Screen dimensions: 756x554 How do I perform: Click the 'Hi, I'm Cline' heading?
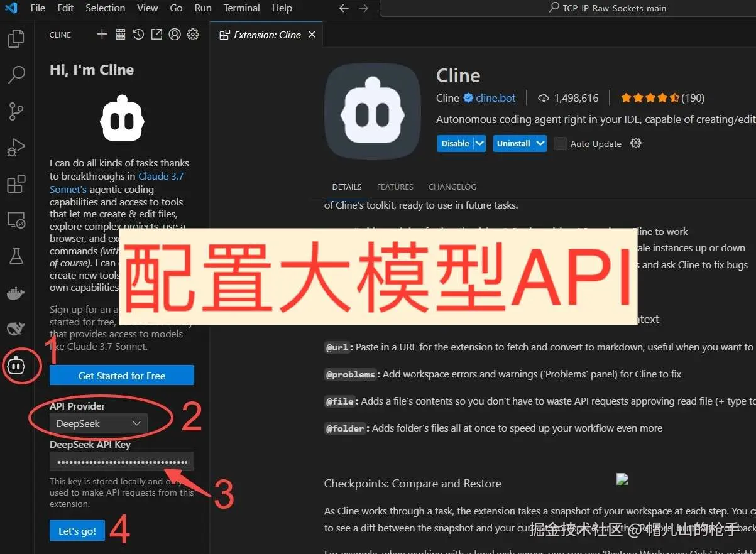coord(92,70)
